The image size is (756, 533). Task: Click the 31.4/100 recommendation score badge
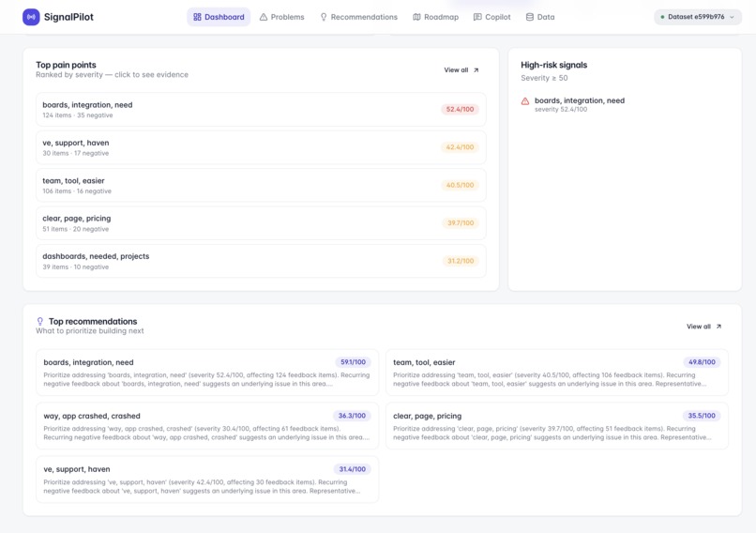353,469
